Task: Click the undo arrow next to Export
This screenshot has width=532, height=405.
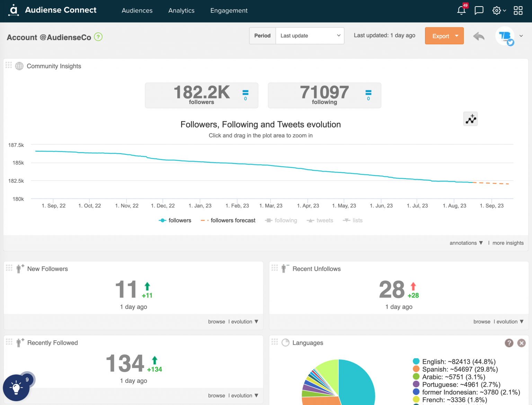Action: click(x=479, y=36)
